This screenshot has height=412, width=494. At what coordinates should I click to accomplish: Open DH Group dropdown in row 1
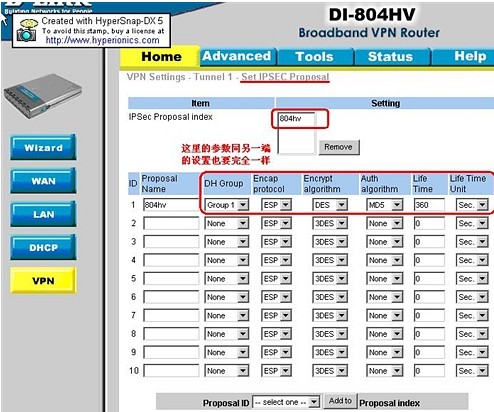coord(226,205)
